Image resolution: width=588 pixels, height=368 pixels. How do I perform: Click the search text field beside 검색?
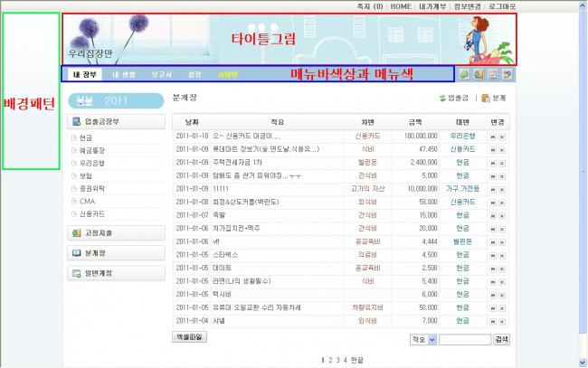tap(464, 339)
